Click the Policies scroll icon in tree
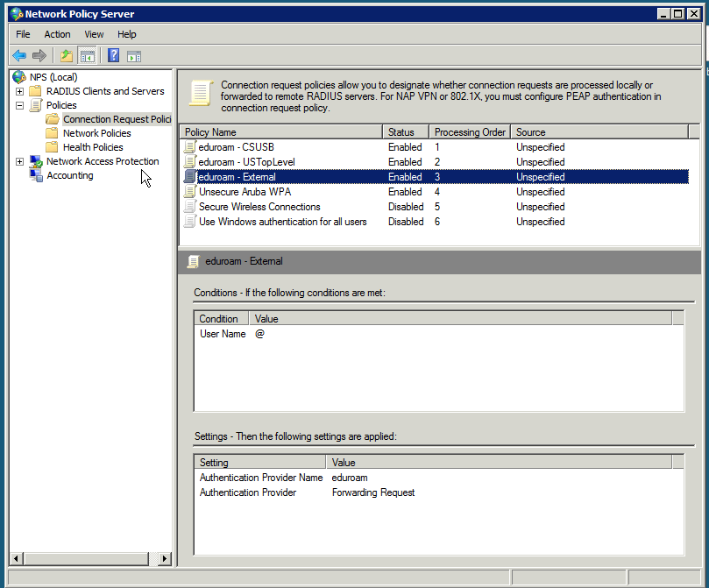This screenshot has width=709, height=588. click(x=36, y=105)
